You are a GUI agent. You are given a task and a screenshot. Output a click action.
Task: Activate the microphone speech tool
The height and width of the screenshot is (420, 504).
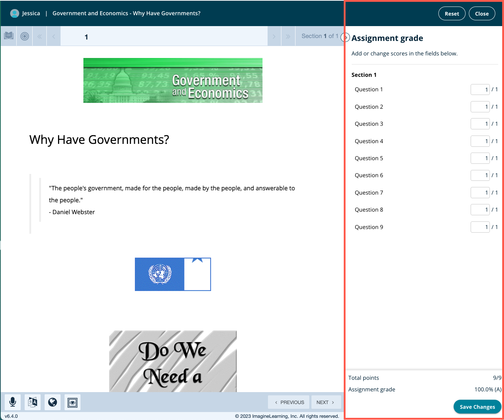click(13, 402)
